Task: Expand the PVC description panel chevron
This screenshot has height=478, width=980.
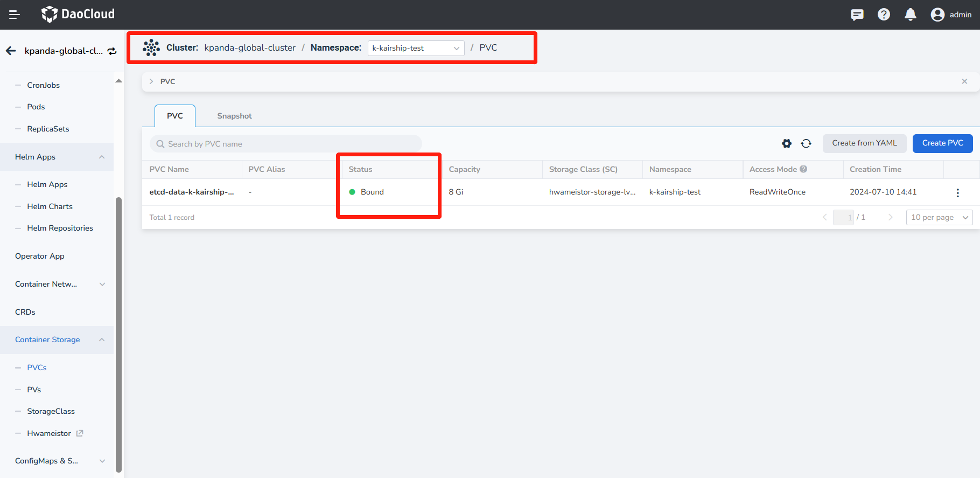Action: pyautogui.click(x=151, y=81)
